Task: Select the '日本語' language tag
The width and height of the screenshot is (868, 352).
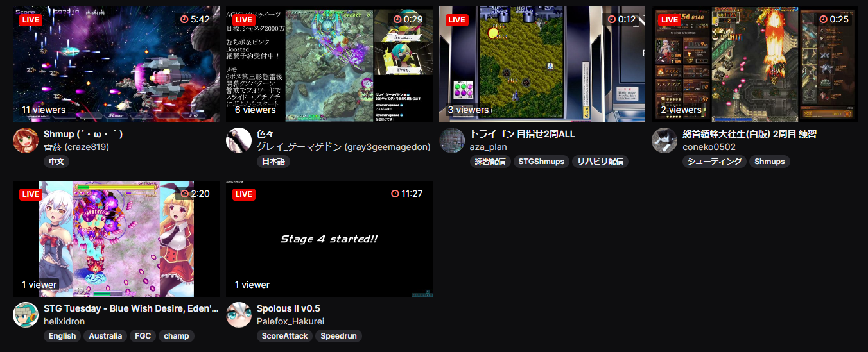Action: click(x=273, y=162)
